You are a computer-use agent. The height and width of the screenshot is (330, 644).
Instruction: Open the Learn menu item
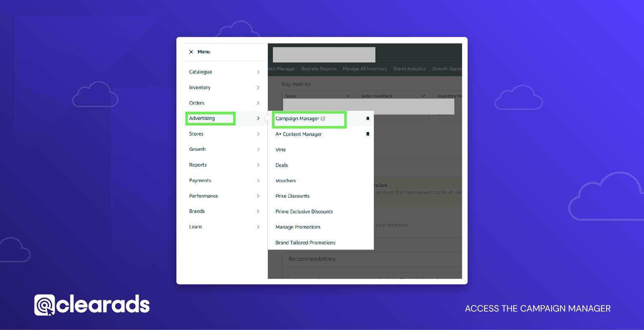click(195, 227)
